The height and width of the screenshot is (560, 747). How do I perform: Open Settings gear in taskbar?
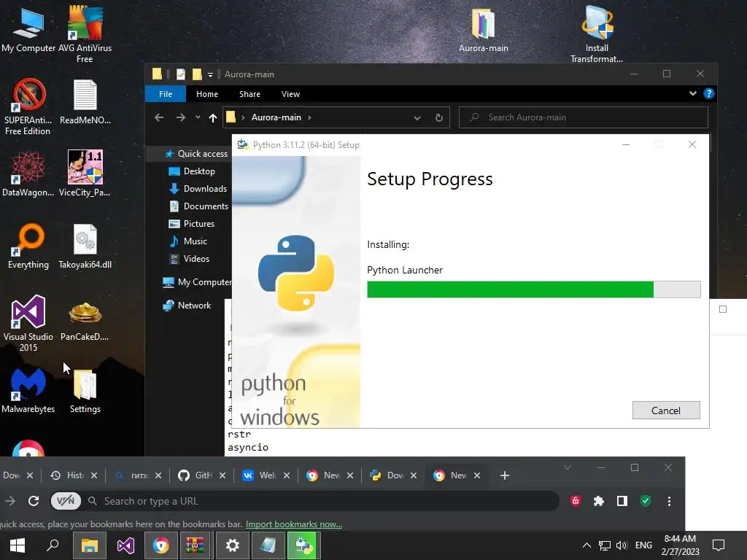point(233,545)
